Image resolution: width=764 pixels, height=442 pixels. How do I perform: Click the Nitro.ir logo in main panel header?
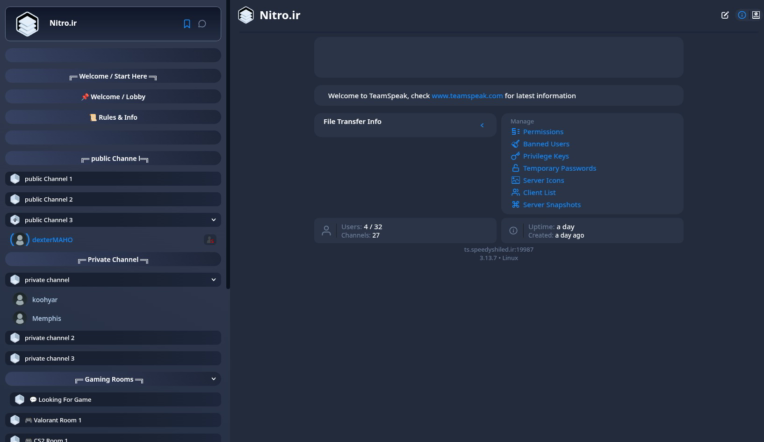pos(246,15)
